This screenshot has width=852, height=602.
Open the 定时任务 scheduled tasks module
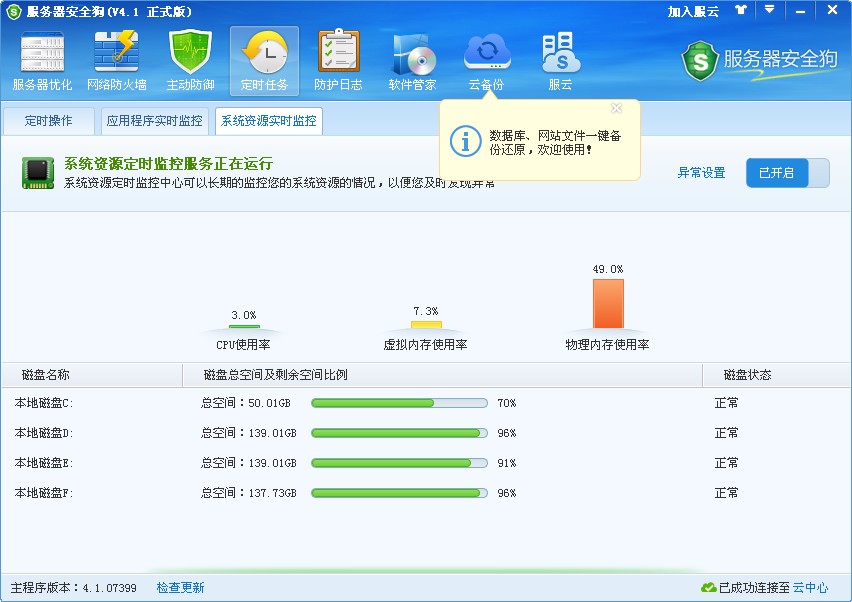[264, 61]
